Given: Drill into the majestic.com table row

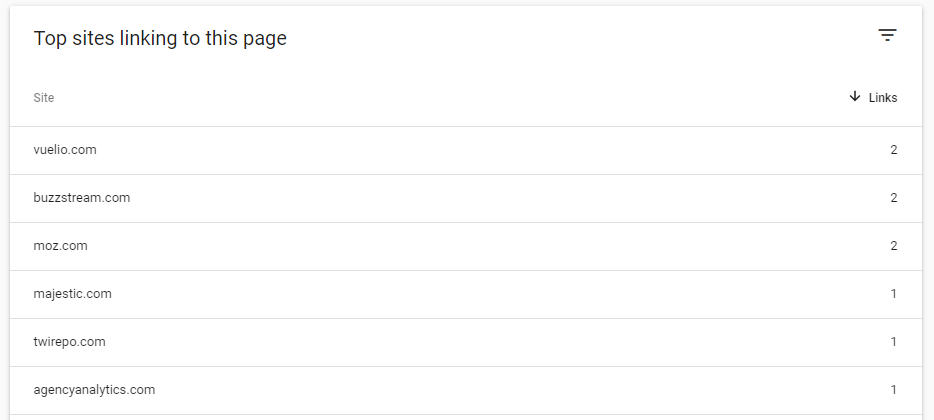Looking at the screenshot, I should tap(466, 294).
